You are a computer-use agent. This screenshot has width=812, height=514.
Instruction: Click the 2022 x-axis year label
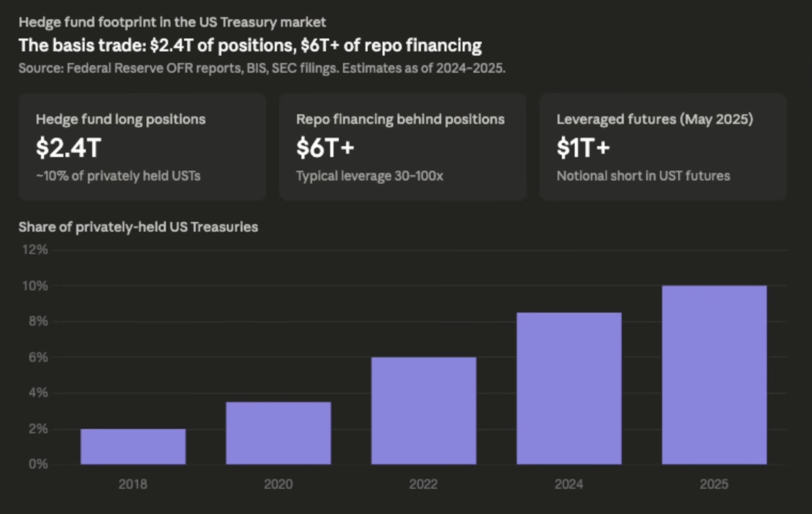(423, 484)
